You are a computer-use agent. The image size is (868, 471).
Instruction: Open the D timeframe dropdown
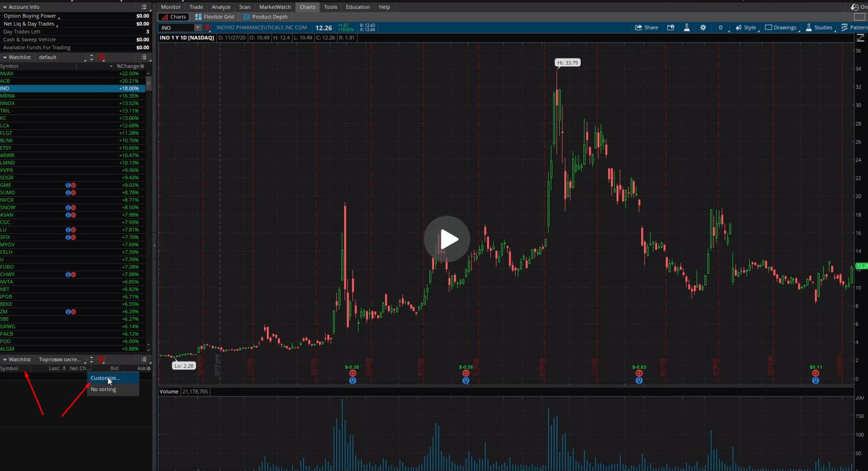click(721, 28)
